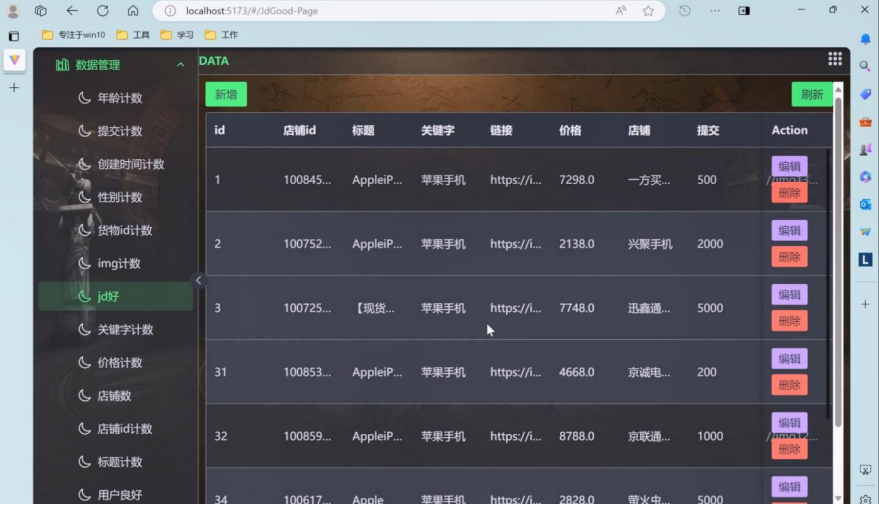The image size is (879, 505).
Task: Open the sidebar search icon
Action: (x=865, y=66)
